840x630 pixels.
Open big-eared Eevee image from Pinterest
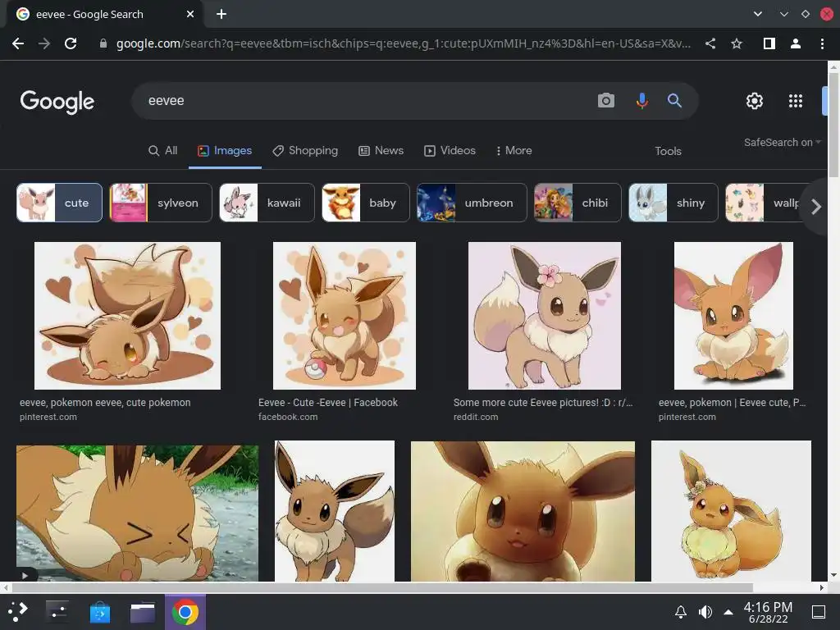(x=733, y=316)
